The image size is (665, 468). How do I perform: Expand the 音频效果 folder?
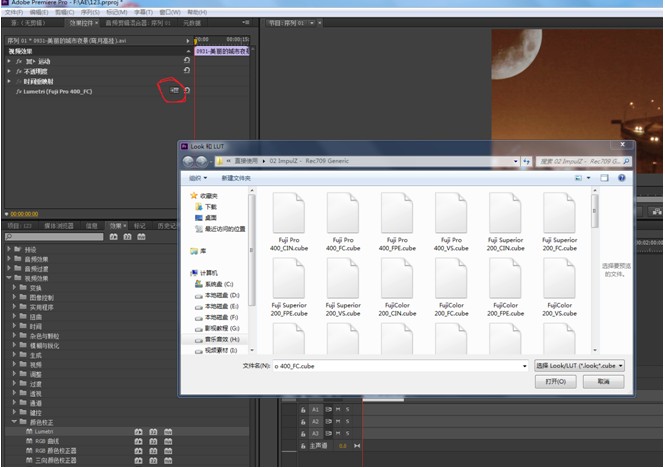[8, 258]
